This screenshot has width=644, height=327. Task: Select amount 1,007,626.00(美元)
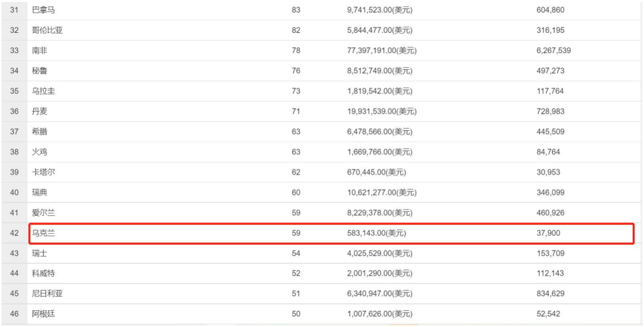[x=379, y=314]
